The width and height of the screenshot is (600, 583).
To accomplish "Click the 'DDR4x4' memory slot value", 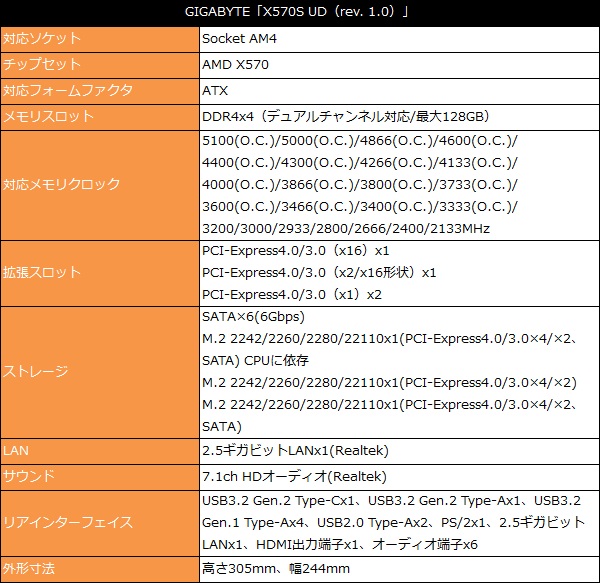I will (x=346, y=116).
